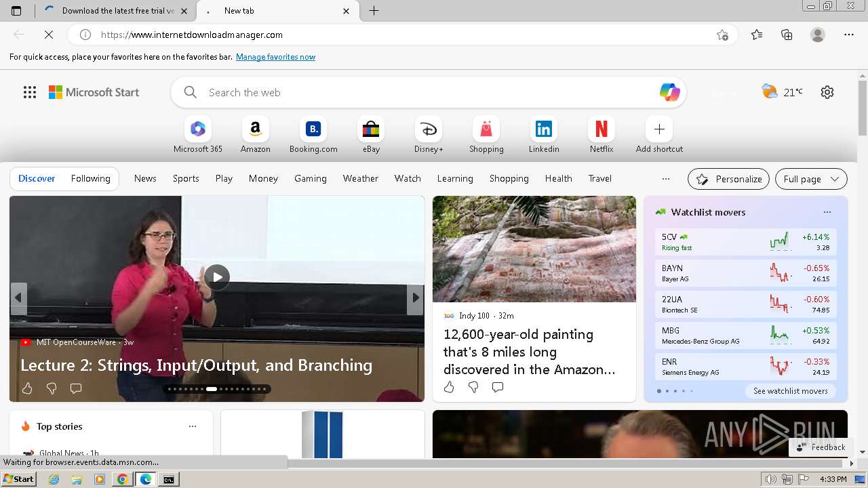Screen dimensions: 868x488
Task: Open the Windows Start menu
Action: [x=18, y=479]
